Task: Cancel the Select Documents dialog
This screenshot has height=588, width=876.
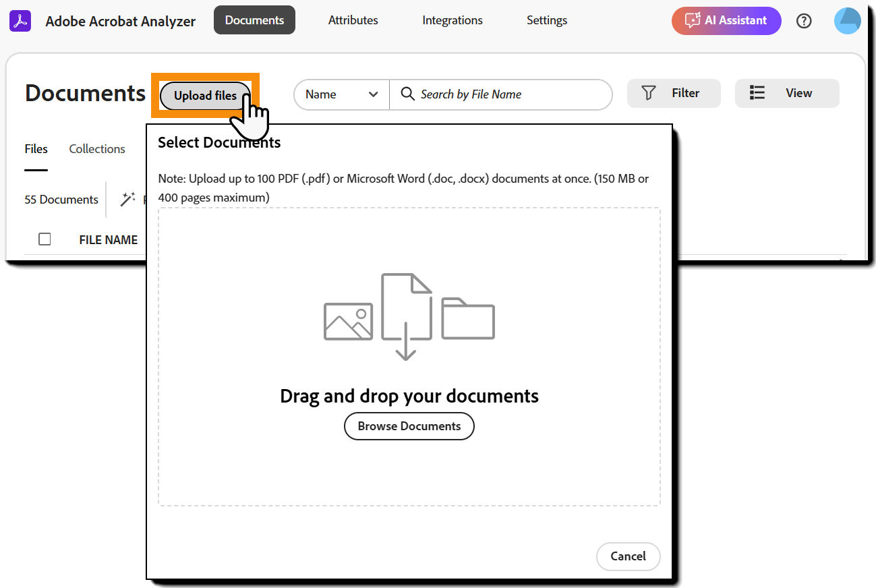Action: click(x=628, y=556)
